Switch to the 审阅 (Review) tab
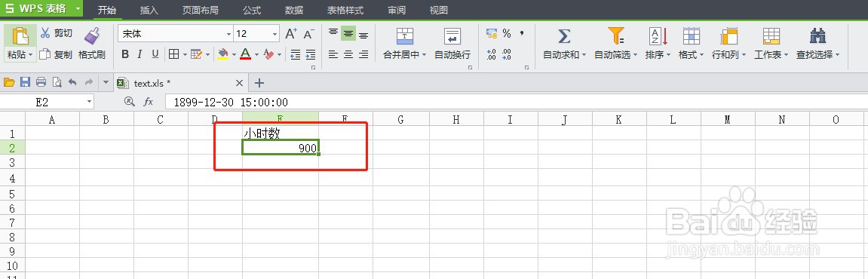Screen dimensions: 868x279 pyautogui.click(x=397, y=10)
